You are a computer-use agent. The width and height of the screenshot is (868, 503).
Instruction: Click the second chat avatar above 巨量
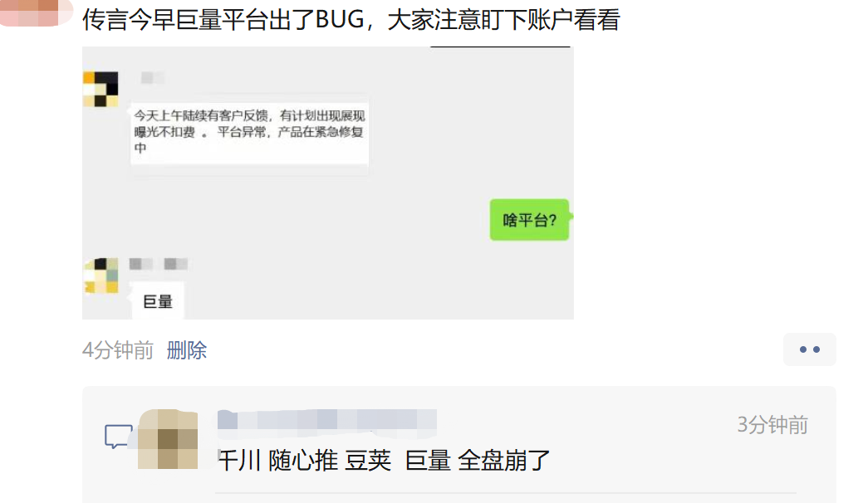coord(101,276)
